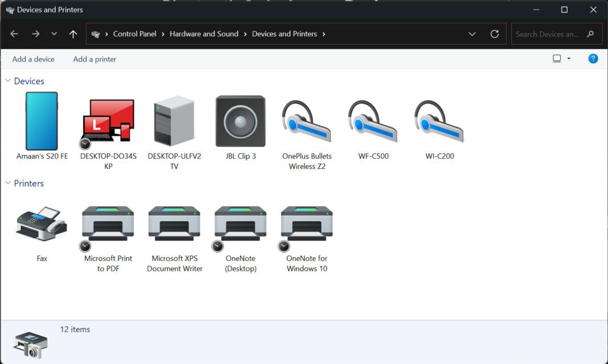This screenshot has width=608, height=364.
Task: Collapse the Devices section
Action: click(x=7, y=81)
